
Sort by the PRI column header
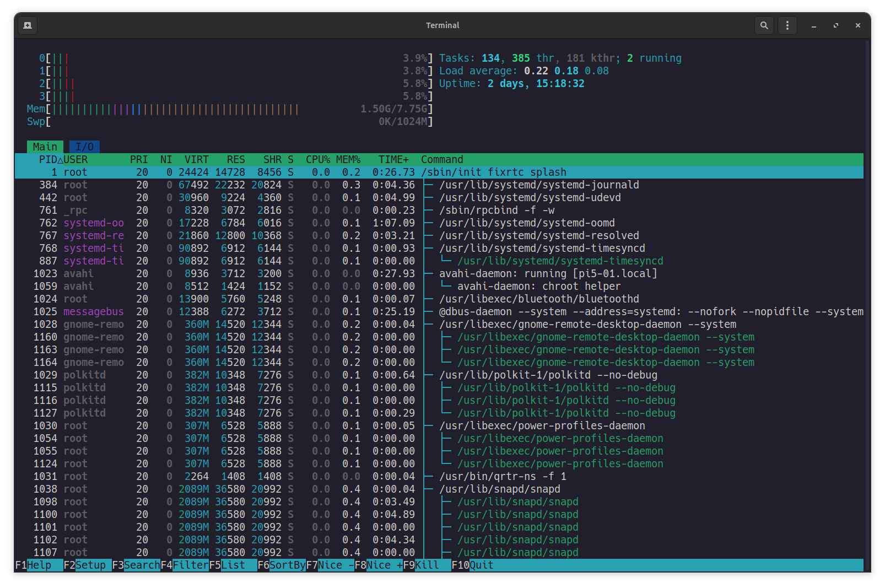pos(139,159)
